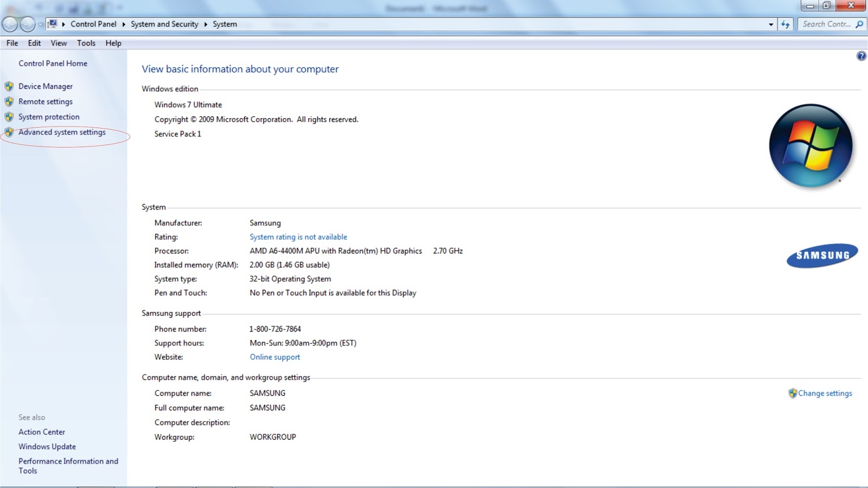Click the WORKGROUP value text
The width and height of the screenshot is (868, 488).
coord(273,436)
